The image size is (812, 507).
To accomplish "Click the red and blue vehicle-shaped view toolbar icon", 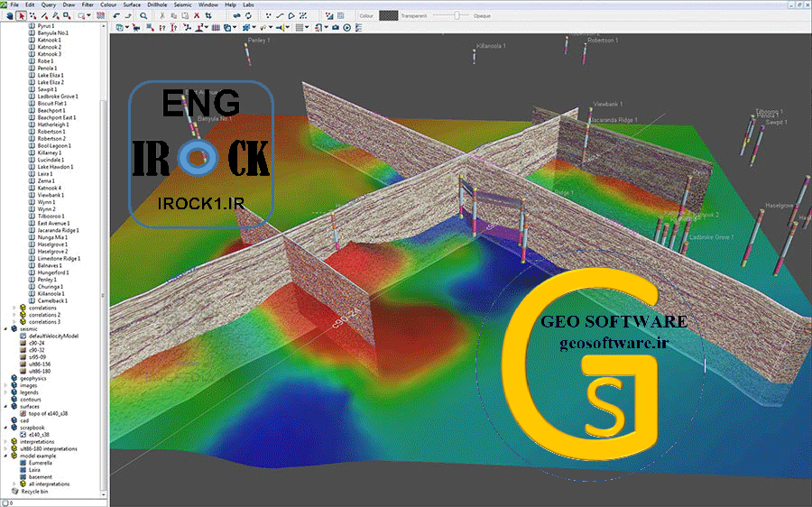I will point(137,27).
